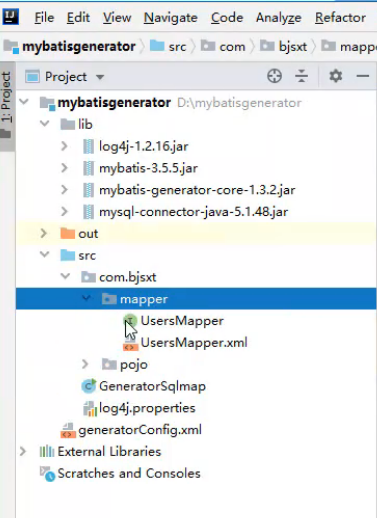This screenshot has height=518, width=377.
Task: Click the IntelliJ IDEA logo icon
Action: [x=11, y=16]
